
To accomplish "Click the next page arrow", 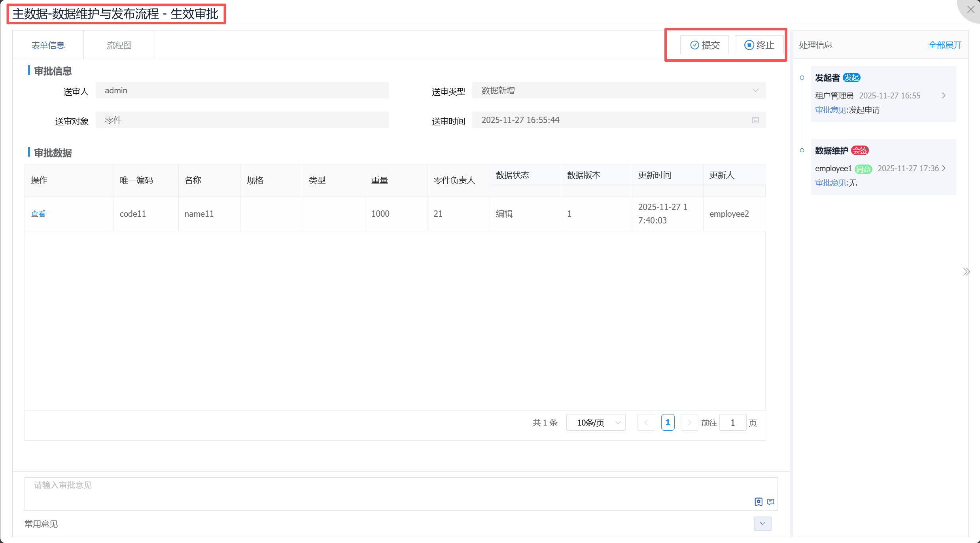I will tap(689, 423).
